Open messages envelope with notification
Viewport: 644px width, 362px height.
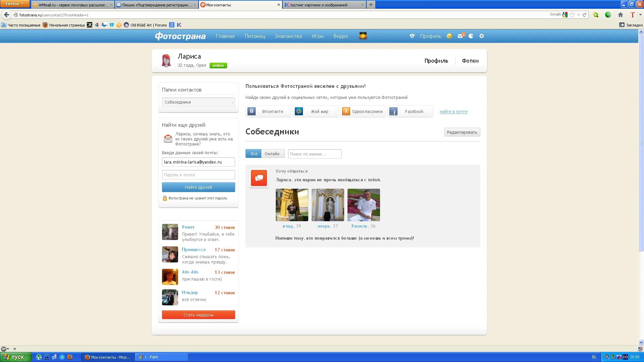click(461, 36)
